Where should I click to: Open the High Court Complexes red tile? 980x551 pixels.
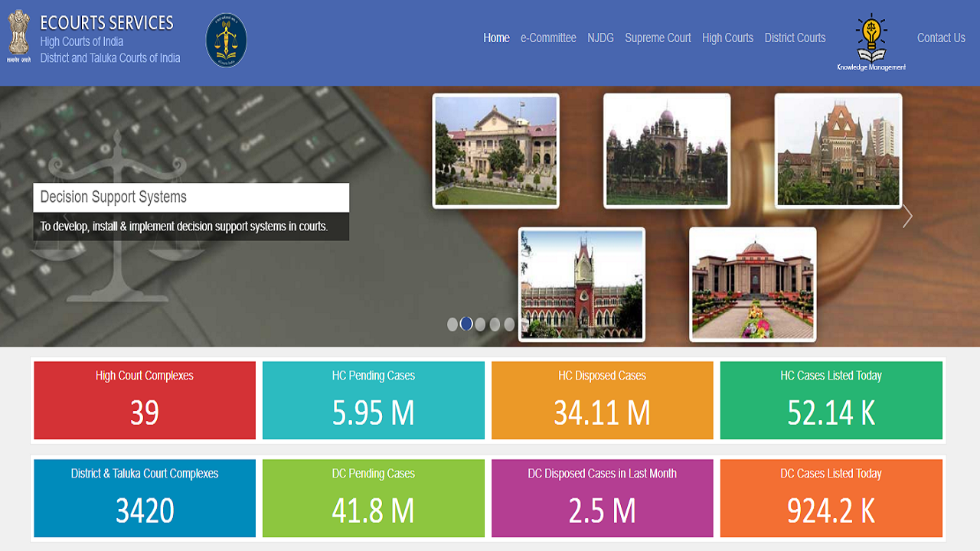(145, 400)
